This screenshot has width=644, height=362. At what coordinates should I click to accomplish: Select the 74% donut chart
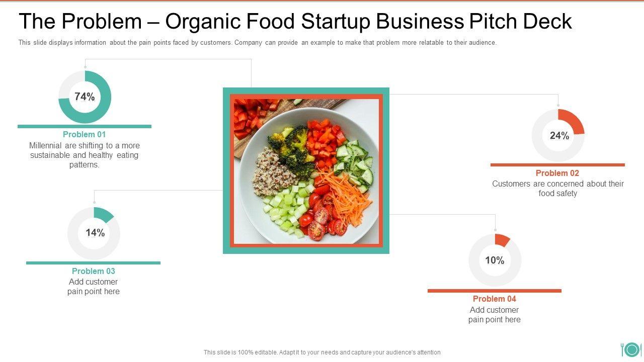85,97
